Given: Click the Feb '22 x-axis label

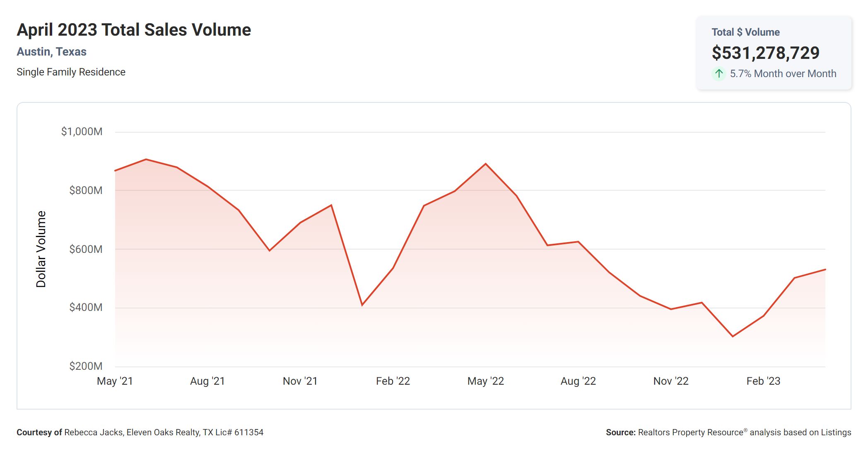Looking at the screenshot, I should pos(393,381).
